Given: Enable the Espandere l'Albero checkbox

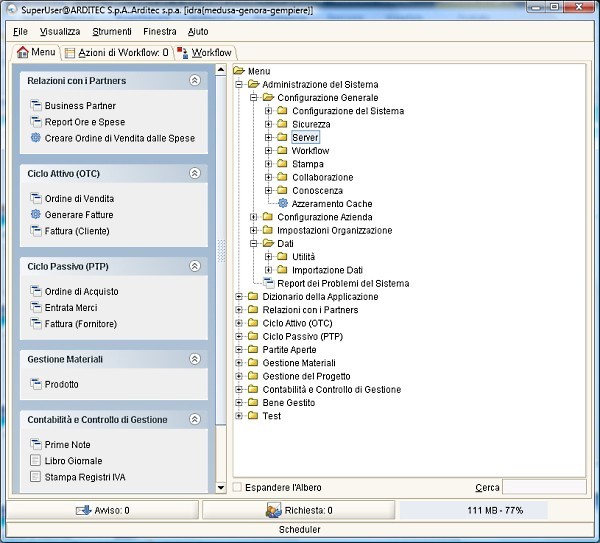Looking at the screenshot, I should [237, 487].
